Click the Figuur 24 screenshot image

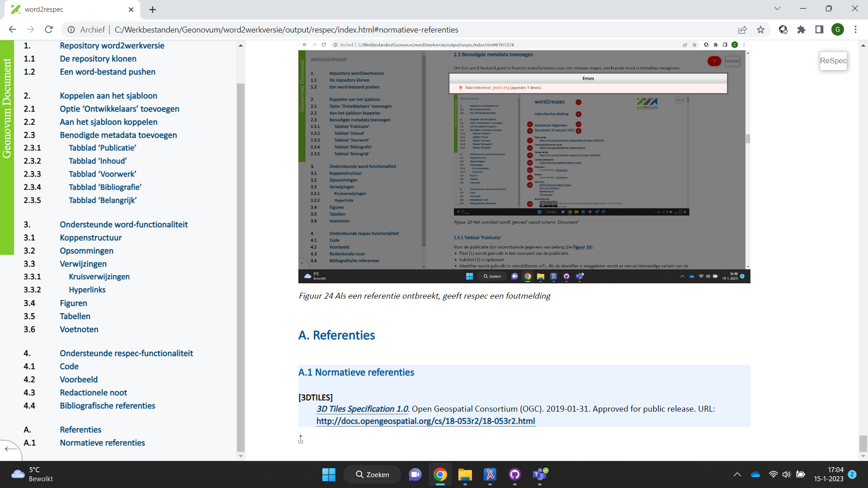coord(524,163)
